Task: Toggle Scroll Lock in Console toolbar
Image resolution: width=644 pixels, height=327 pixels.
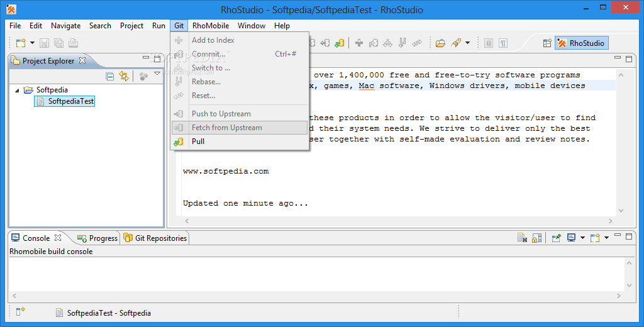Action: 536,238
